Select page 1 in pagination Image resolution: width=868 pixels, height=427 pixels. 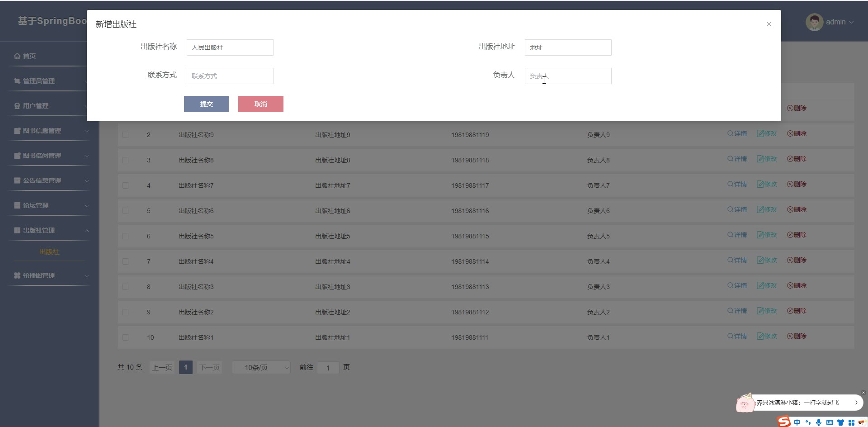tap(186, 367)
